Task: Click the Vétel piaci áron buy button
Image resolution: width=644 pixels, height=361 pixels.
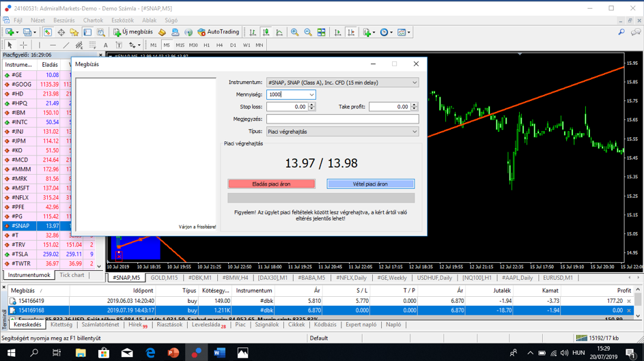Action: tap(370, 184)
